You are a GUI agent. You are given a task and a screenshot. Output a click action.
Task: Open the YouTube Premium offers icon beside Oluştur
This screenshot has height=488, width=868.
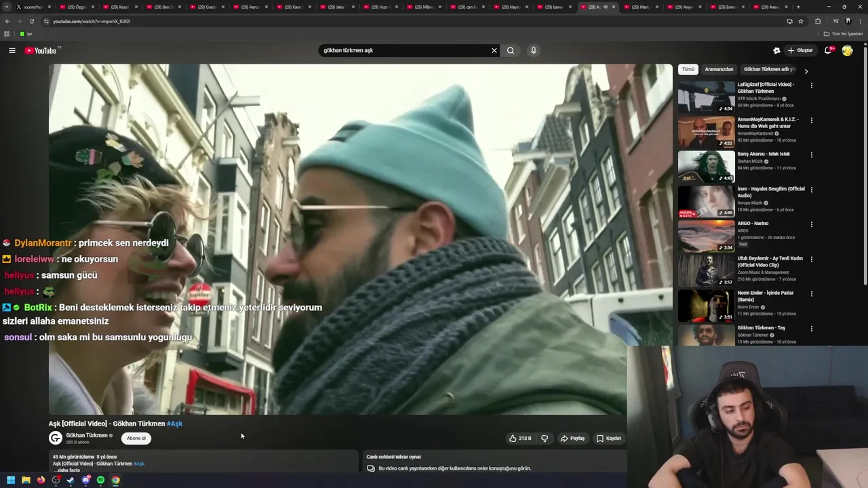(x=776, y=50)
